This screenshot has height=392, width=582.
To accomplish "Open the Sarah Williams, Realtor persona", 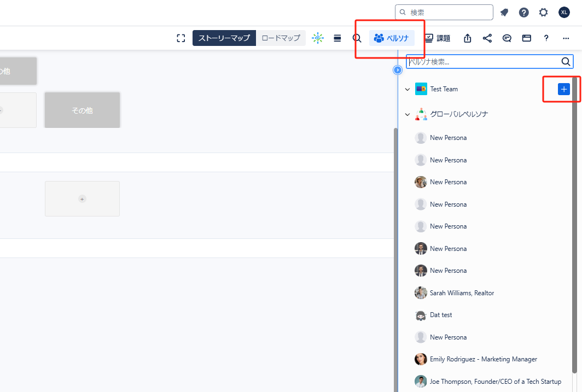I will (x=462, y=293).
